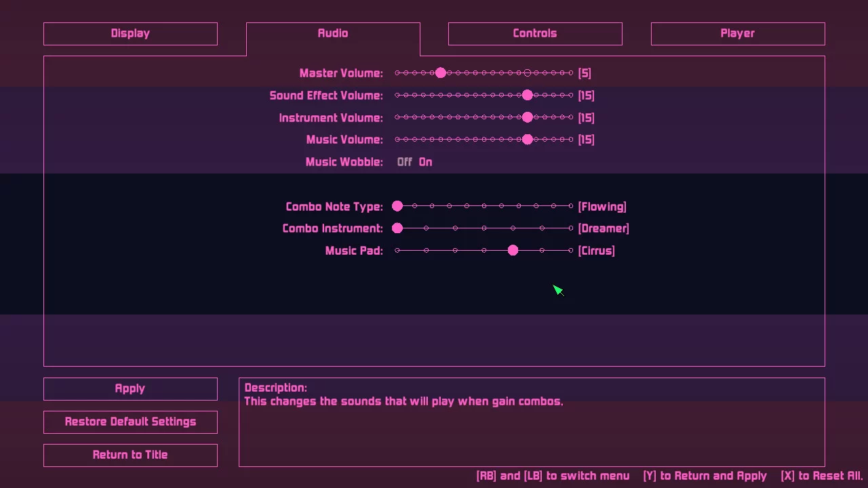The width and height of the screenshot is (868, 488).
Task: Click Return to Title button
Action: (x=130, y=455)
